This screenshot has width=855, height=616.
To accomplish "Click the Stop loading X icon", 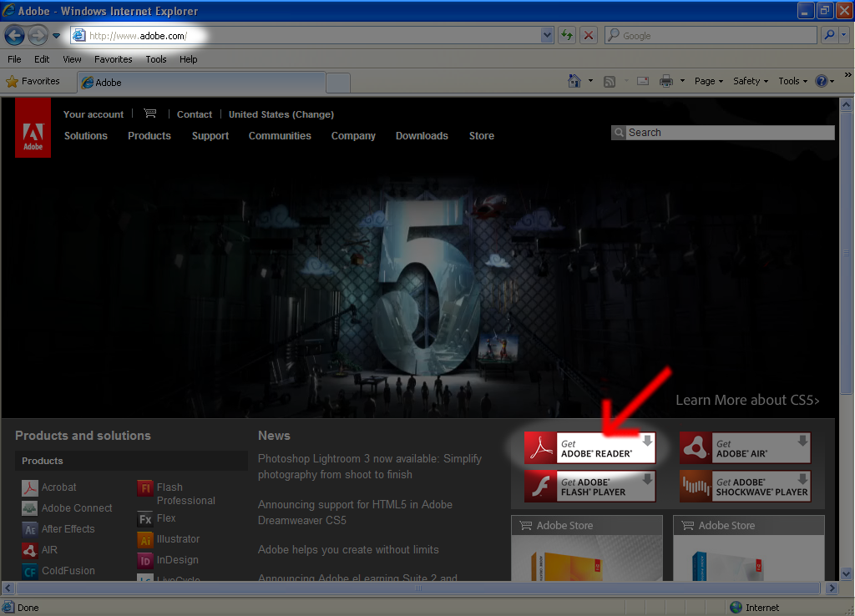I will pyautogui.click(x=589, y=36).
